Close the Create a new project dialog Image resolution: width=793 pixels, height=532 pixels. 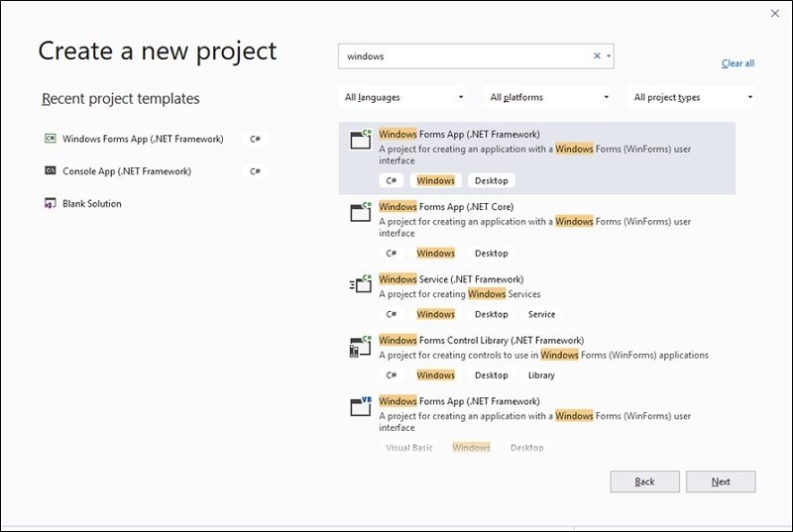click(775, 14)
